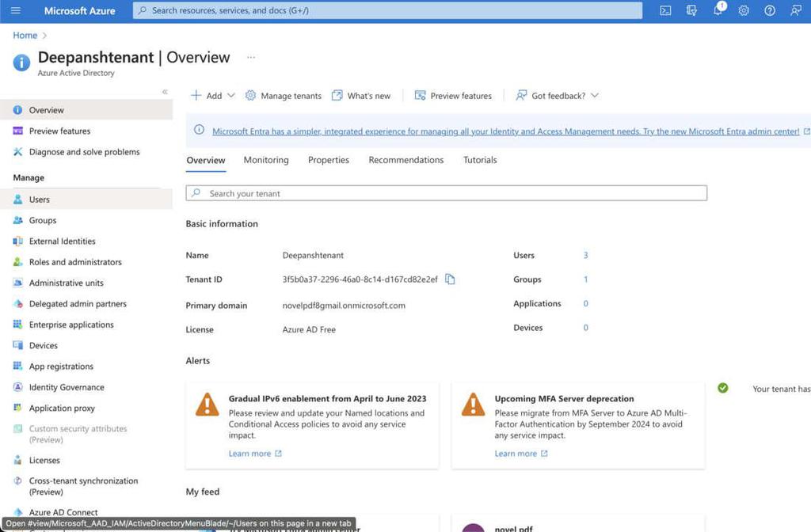Image resolution: width=811 pixels, height=532 pixels.
Task: Switch to the Recommendations tab
Action: [406, 160]
